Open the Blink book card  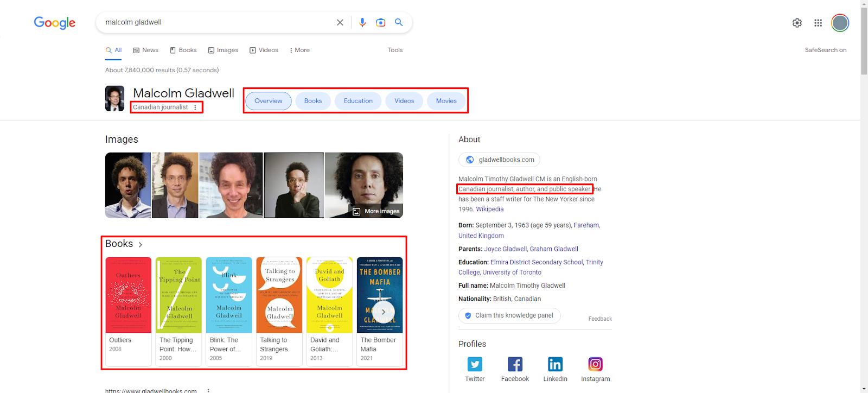coord(229,312)
